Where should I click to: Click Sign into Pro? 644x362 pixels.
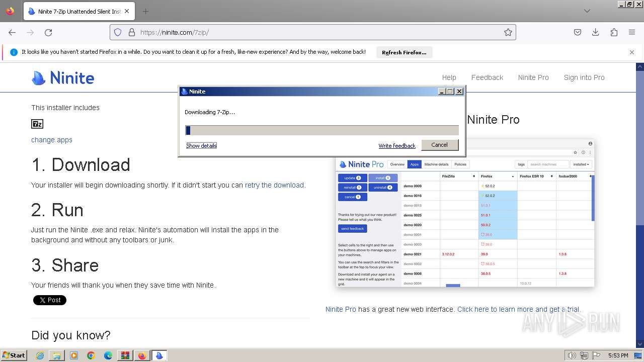584,77
